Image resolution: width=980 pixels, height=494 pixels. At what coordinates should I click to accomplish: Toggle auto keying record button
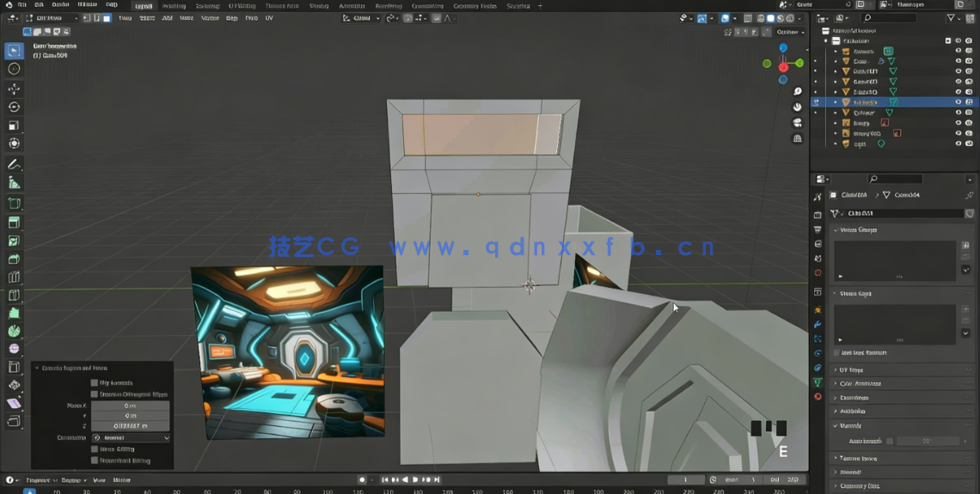[x=362, y=479]
